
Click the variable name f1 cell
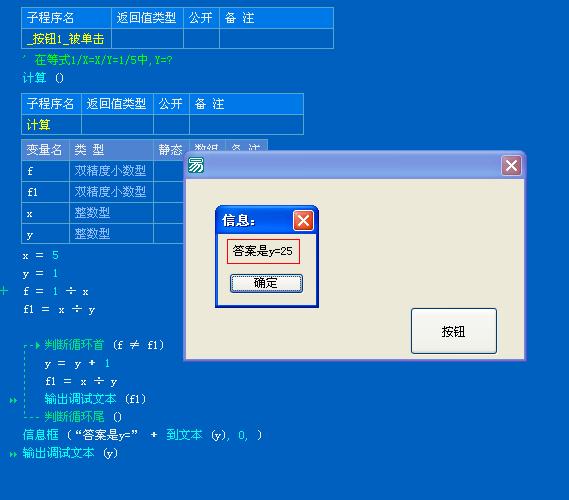tap(45, 192)
